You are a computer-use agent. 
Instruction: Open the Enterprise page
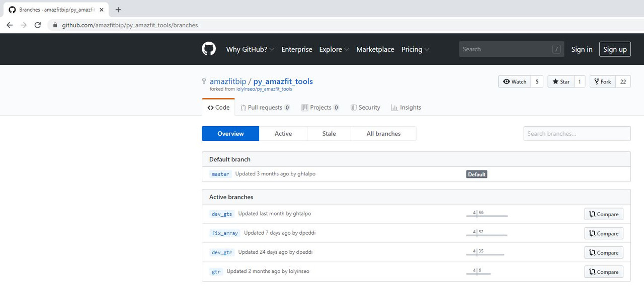(297, 49)
